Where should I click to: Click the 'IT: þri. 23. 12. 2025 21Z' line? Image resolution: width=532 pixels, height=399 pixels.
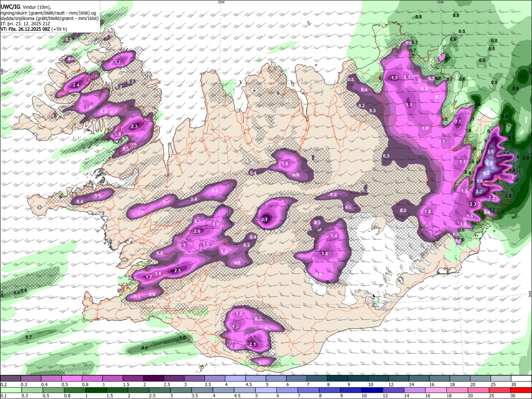26,24
